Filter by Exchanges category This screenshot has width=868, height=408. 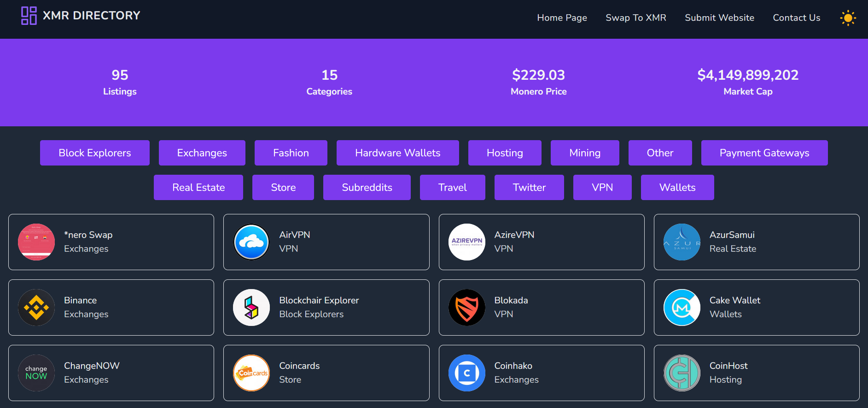[x=202, y=153]
